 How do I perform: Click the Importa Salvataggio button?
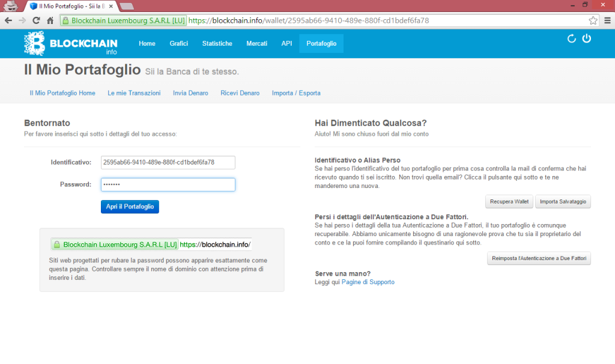click(563, 202)
